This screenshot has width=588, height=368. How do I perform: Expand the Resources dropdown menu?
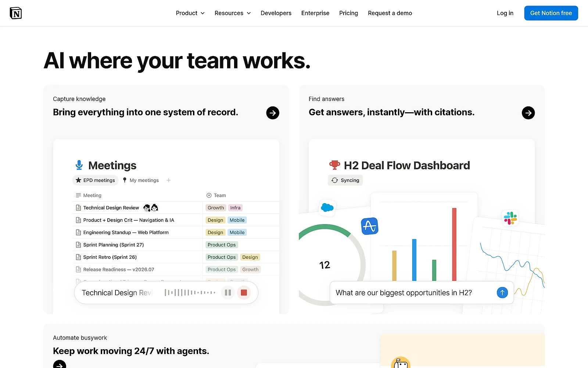point(233,13)
